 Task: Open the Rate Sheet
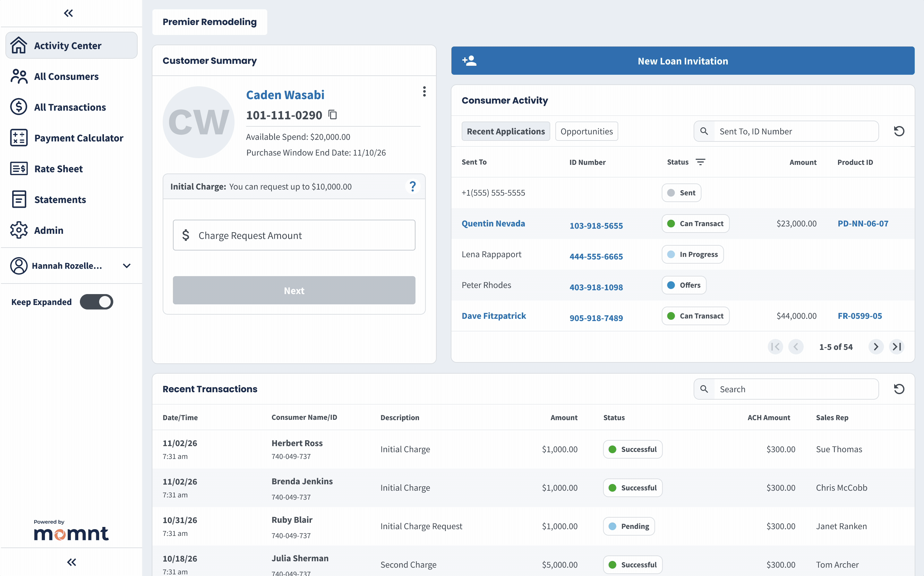pos(58,168)
